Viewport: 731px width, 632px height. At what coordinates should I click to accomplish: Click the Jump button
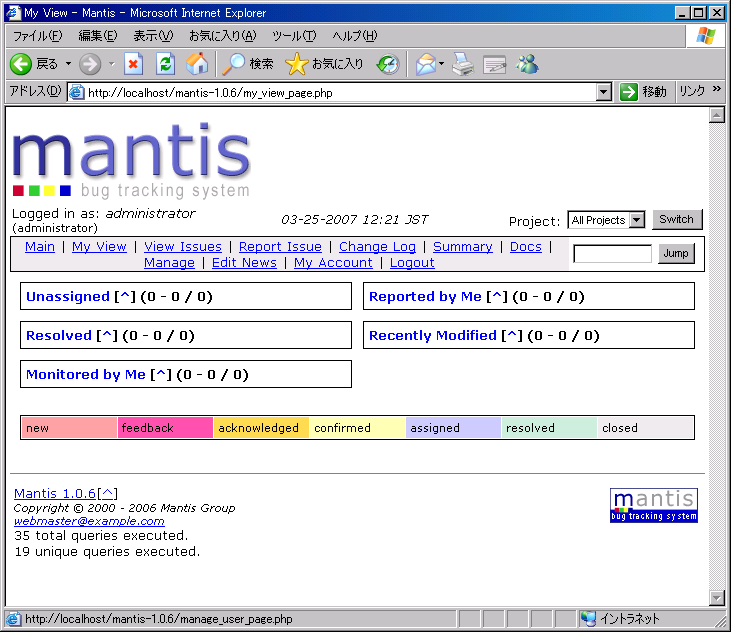point(676,254)
